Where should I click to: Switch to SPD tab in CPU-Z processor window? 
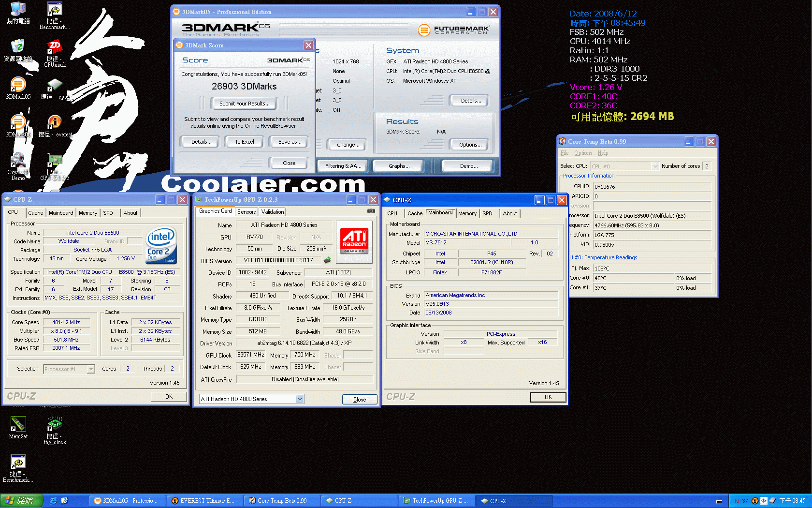108,213
